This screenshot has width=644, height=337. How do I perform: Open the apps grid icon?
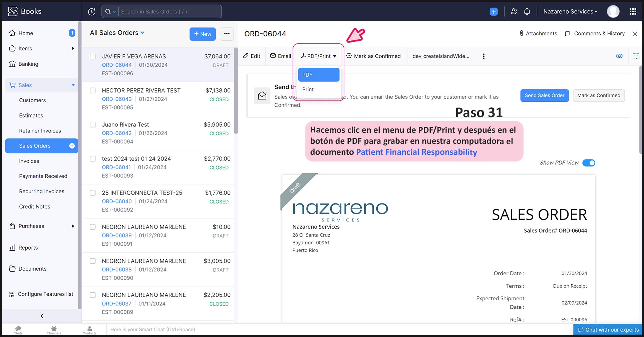click(633, 12)
